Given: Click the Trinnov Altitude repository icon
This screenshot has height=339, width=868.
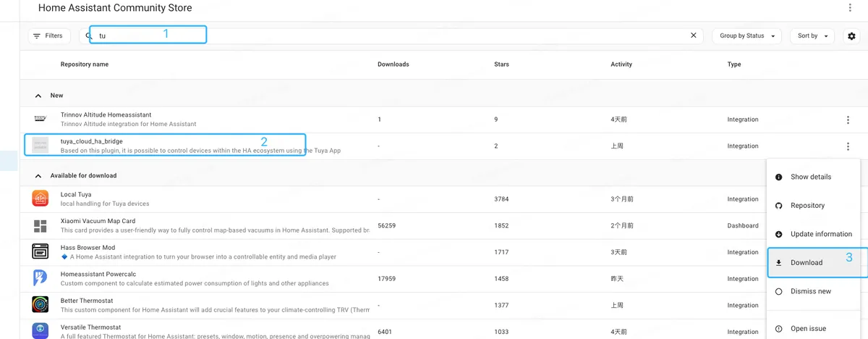Looking at the screenshot, I should click(x=41, y=119).
